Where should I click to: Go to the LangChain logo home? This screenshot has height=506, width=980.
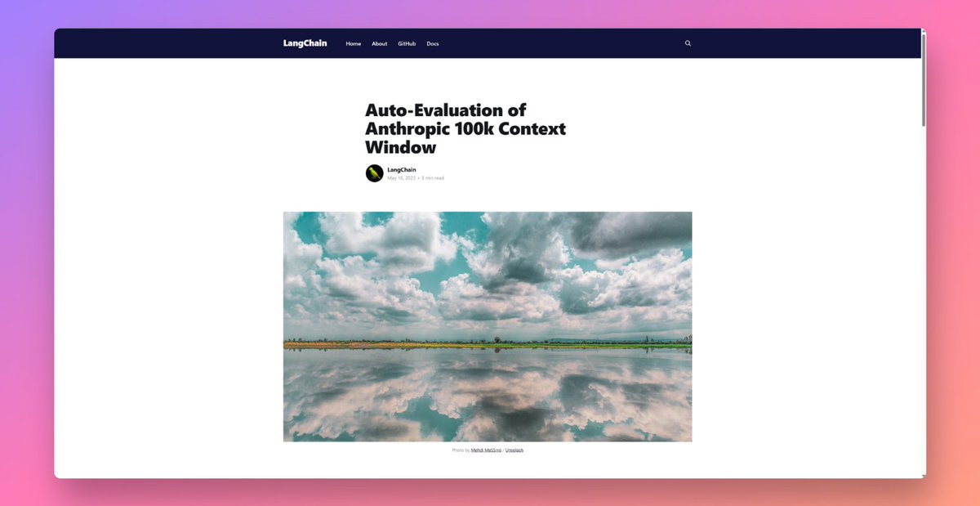coord(305,43)
